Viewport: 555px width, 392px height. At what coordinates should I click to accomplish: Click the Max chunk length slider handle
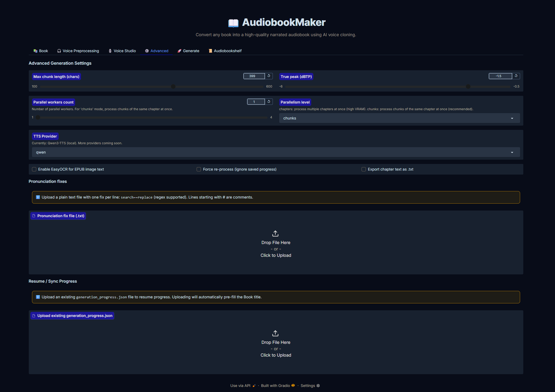pyautogui.click(x=173, y=86)
